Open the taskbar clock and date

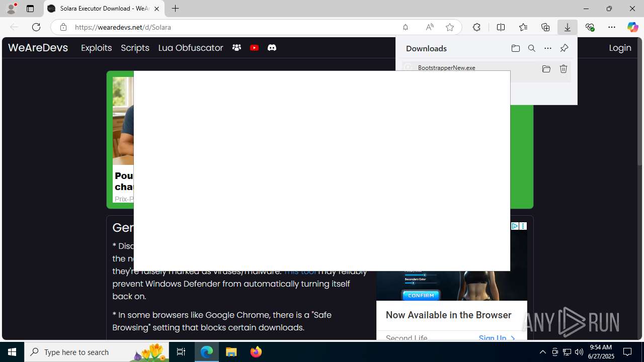pos(601,352)
